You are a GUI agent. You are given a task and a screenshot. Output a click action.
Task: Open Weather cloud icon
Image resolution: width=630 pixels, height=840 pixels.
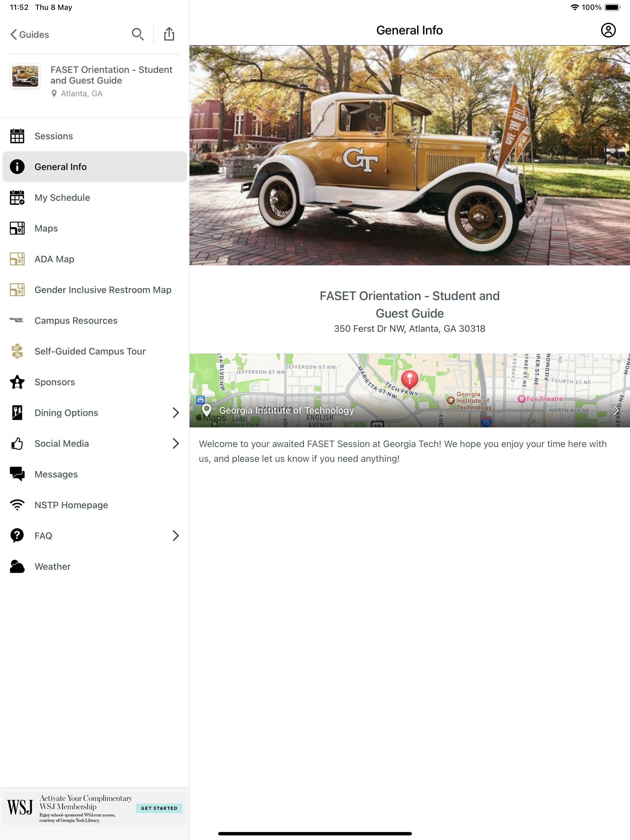click(x=17, y=566)
